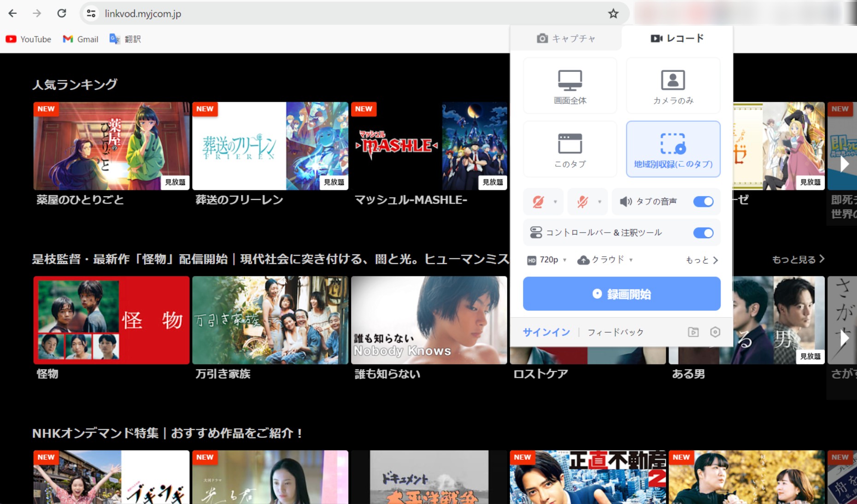Click the 誰も知らない title text
Viewport: 857px width, 504px height.
[x=387, y=374]
